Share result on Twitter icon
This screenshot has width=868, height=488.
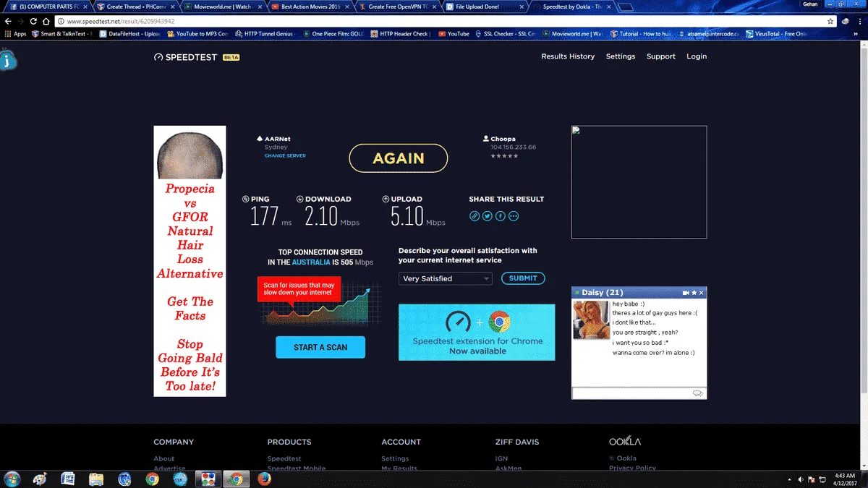pyautogui.click(x=488, y=215)
